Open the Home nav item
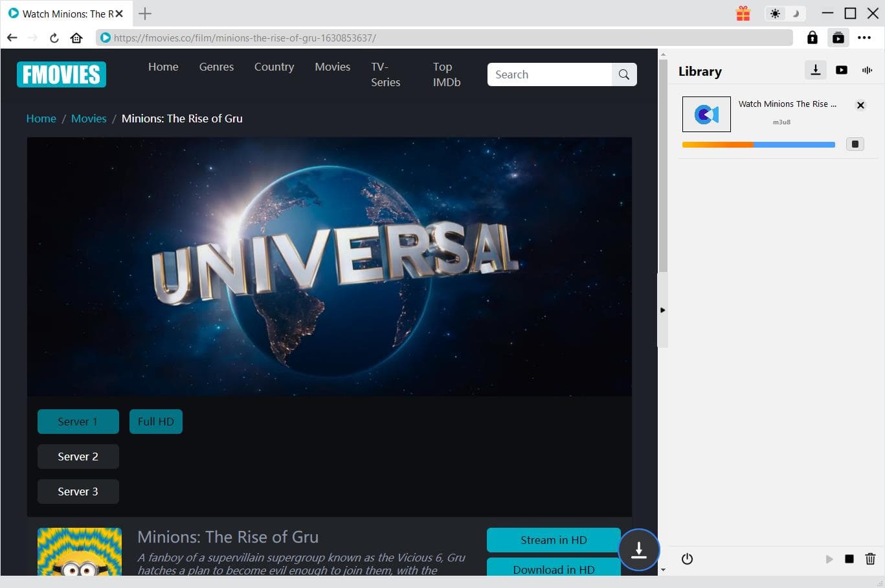This screenshot has width=885, height=588. [x=163, y=67]
